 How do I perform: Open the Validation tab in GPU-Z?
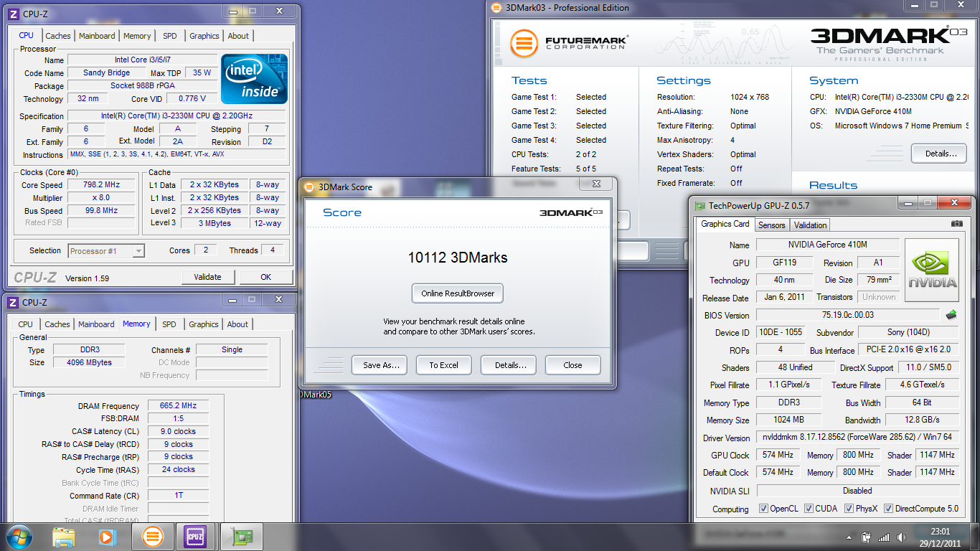pos(811,225)
